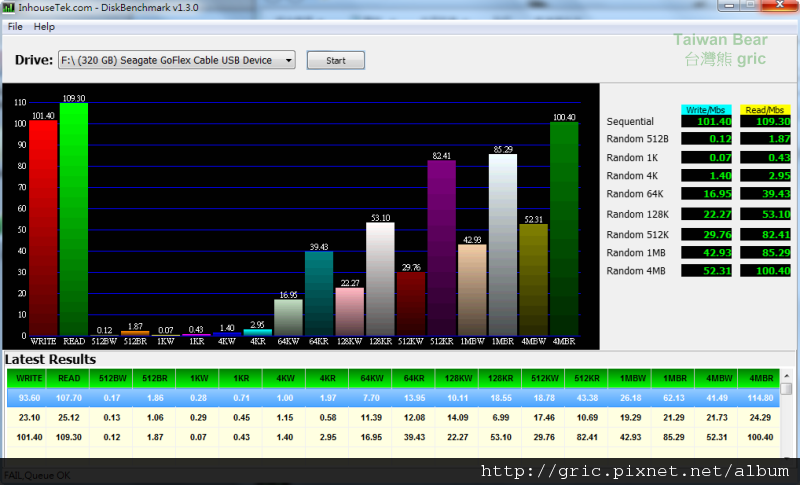800x485 pixels.
Task: Click the purple 512KR bar showing 82.41
Action: pos(441,248)
